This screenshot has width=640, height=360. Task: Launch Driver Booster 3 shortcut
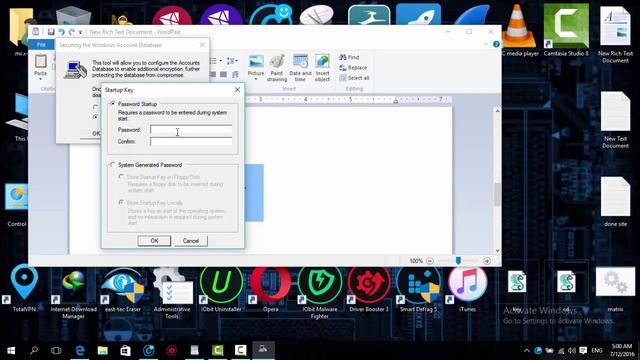tap(369, 289)
